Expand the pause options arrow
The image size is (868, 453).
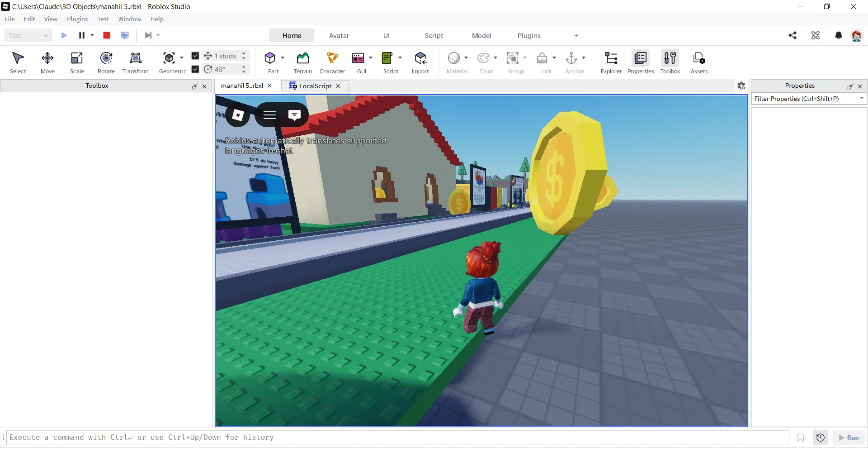pyautogui.click(x=92, y=35)
